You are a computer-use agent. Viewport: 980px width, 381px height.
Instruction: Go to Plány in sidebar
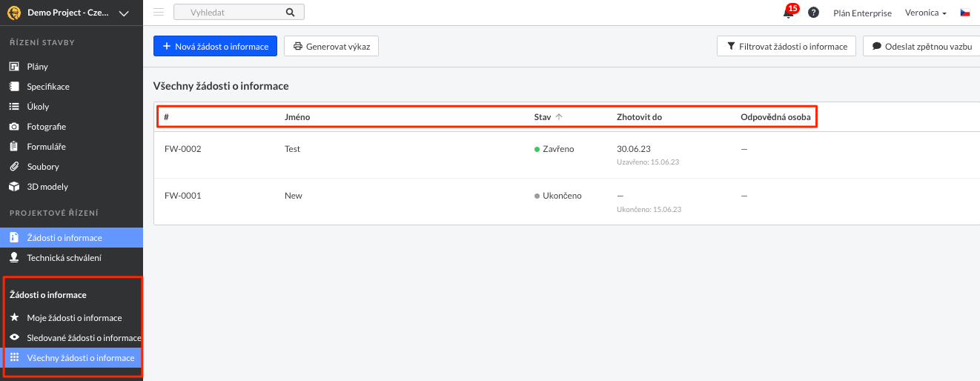tap(37, 67)
